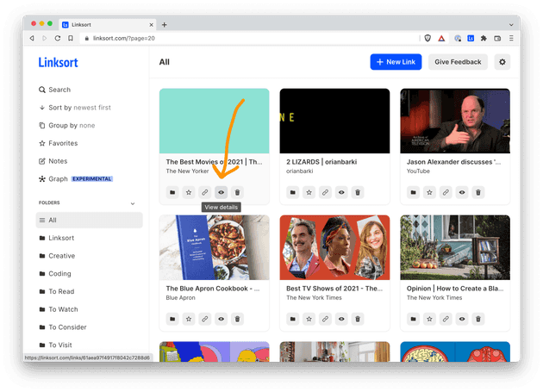
Task: Move The Best Movies of 2021 to folder
Action: [172, 192]
